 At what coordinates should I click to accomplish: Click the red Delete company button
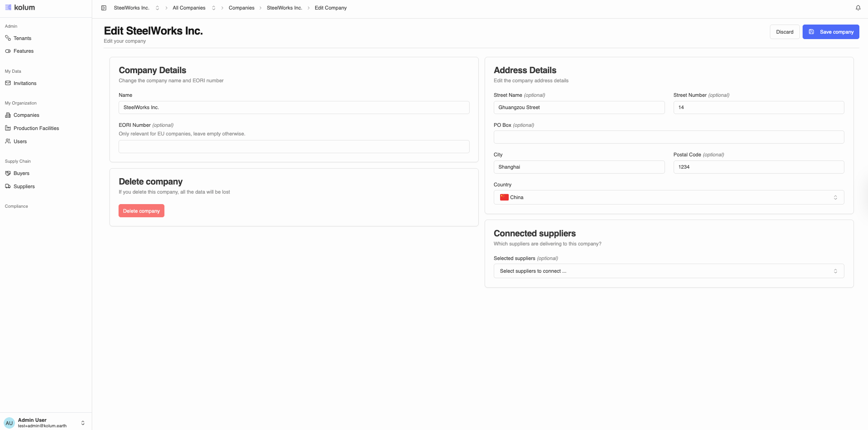tap(141, 211)
